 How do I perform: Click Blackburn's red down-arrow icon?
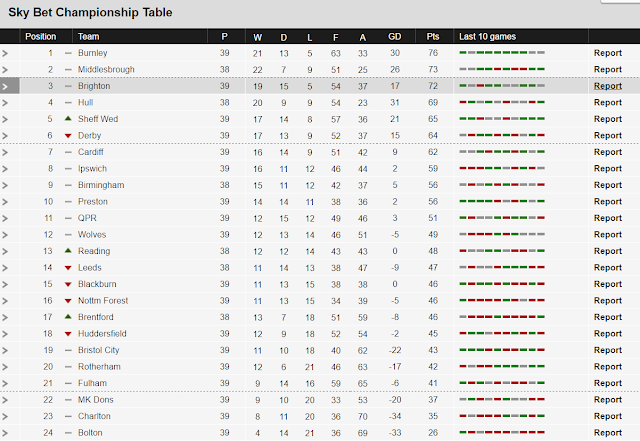pyautogui.click(x=68, y=285)
